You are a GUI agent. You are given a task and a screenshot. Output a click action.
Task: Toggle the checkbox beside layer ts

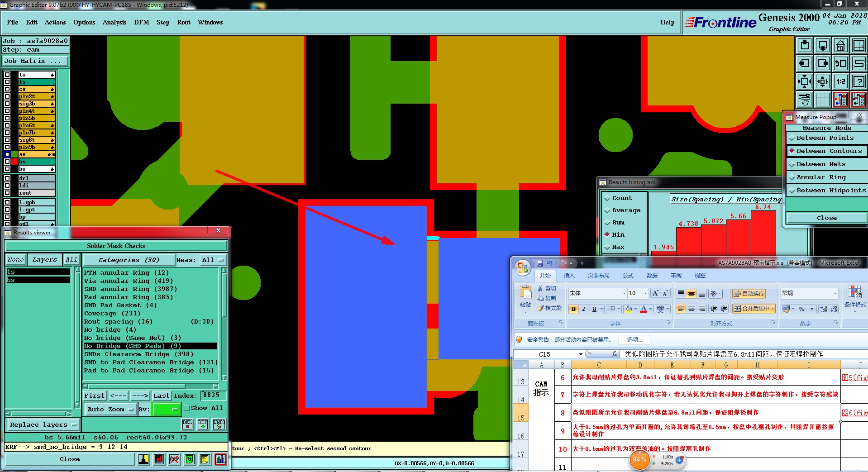pos(7,82)
